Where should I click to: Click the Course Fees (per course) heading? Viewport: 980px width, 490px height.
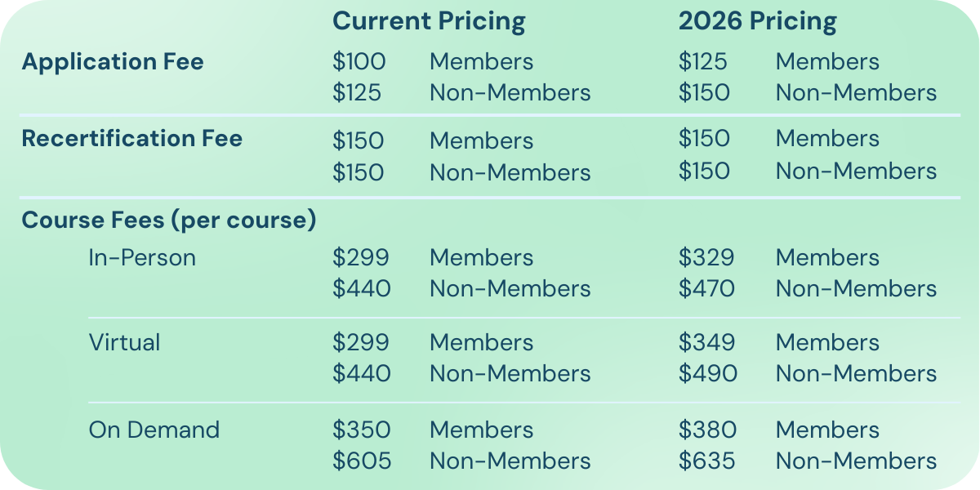[168, 220]
